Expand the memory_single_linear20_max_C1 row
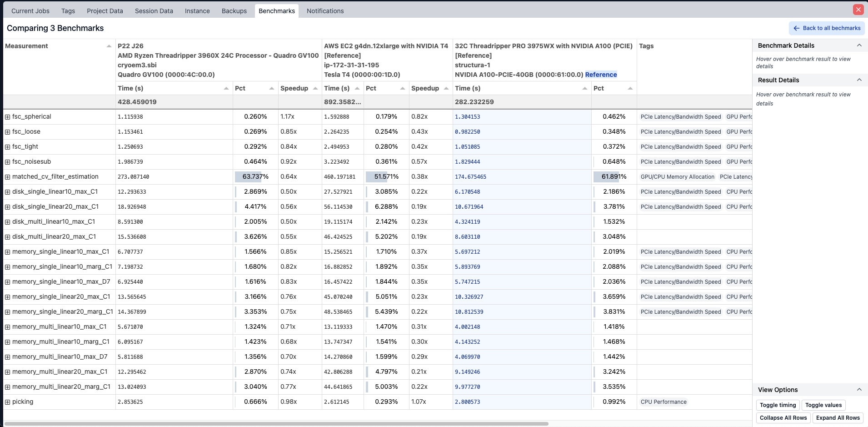This screenshot has width=868, height=427. [x=7, y=297]
